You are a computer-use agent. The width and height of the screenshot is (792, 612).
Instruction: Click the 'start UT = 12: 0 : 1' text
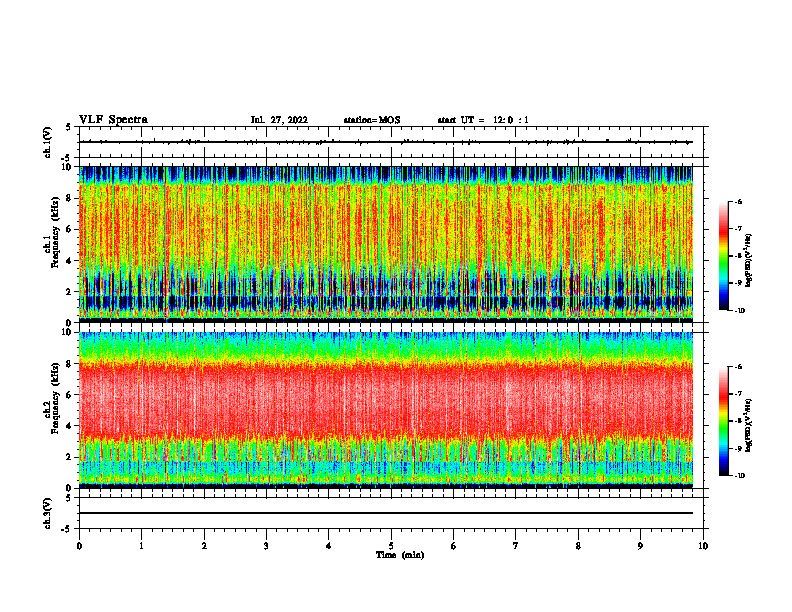(x=482, y=120)
